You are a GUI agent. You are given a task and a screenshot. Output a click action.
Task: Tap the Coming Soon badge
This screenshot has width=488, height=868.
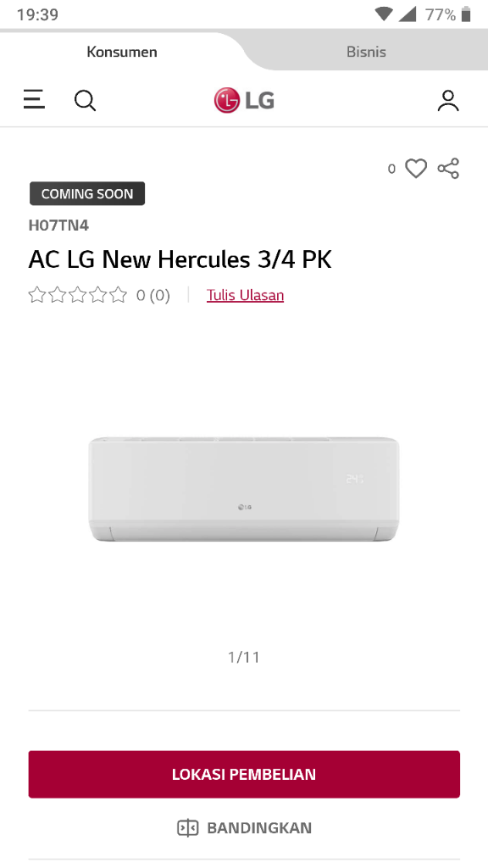[87, 194]
